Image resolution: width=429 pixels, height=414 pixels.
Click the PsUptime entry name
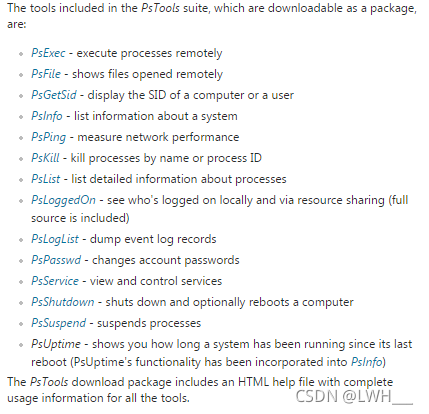pos(56,344)
